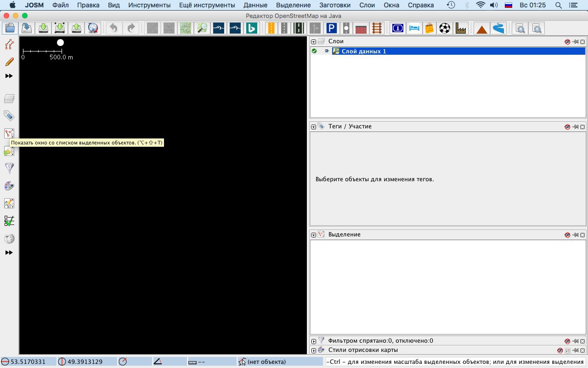
Task: Open Данные menu
Action: tap(255, 5)
